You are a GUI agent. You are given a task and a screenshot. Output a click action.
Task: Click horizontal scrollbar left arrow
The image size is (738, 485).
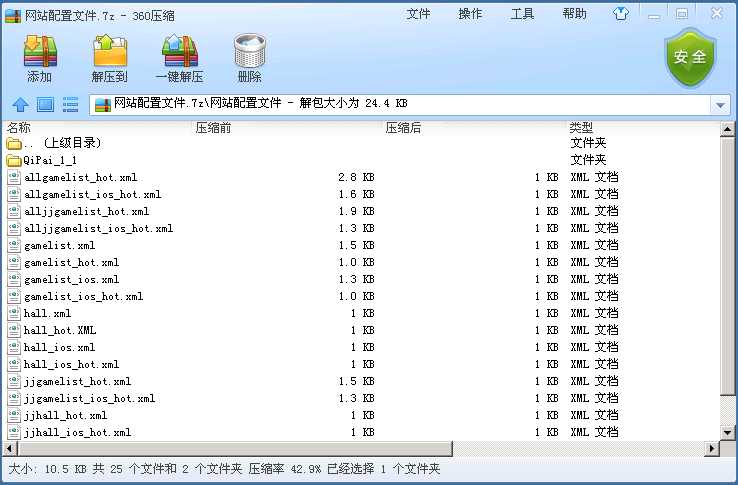click(9, 448)
